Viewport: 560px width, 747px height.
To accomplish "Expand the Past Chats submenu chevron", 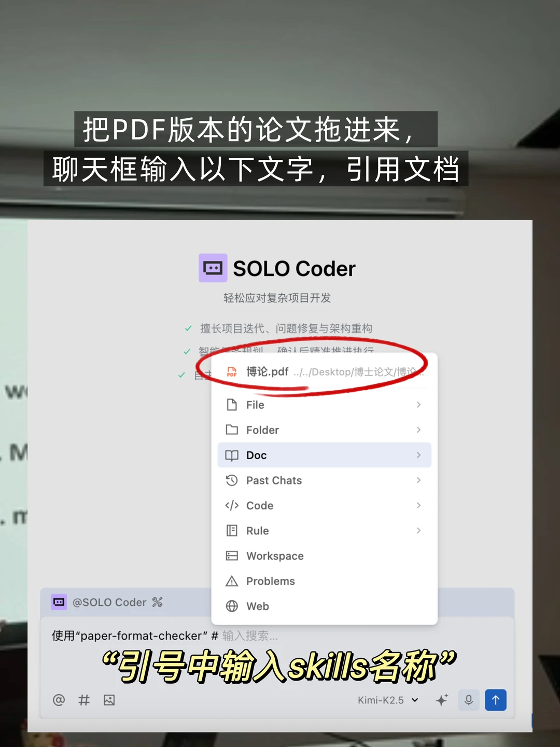I will pos(418,480).
